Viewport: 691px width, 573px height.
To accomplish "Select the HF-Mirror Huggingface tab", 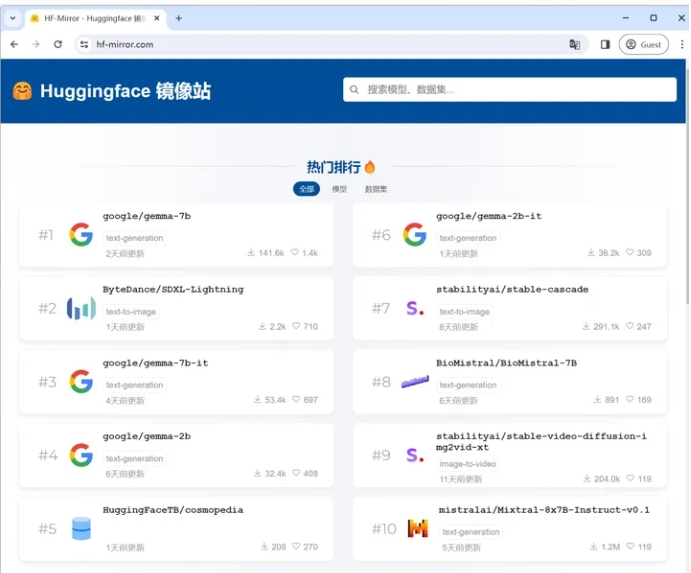I will (x=95, y=18).
